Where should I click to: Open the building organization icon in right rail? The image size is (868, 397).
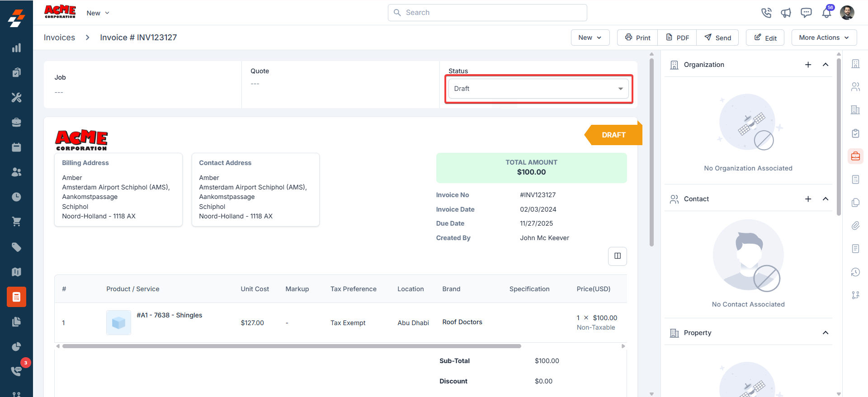pos(855,64)
